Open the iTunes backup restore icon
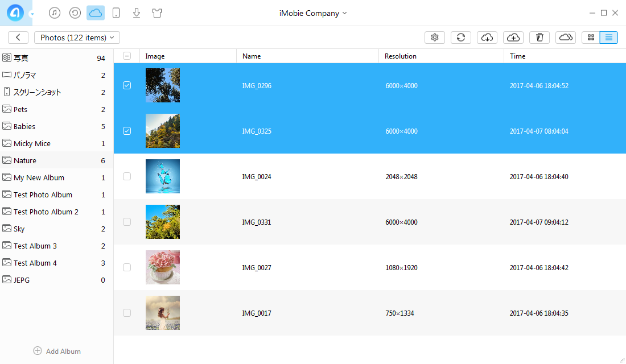Image resolution: width=626 pixels, height=364 pixels. [75, 13]
